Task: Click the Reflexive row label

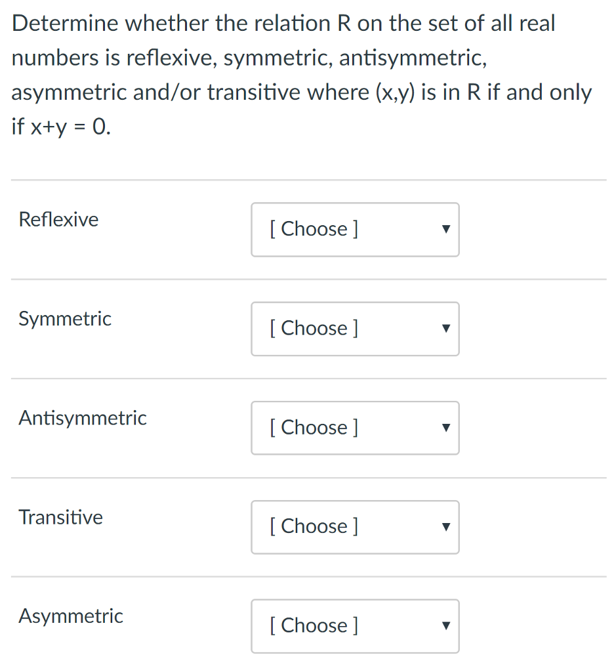Action: tap(58, 219)
